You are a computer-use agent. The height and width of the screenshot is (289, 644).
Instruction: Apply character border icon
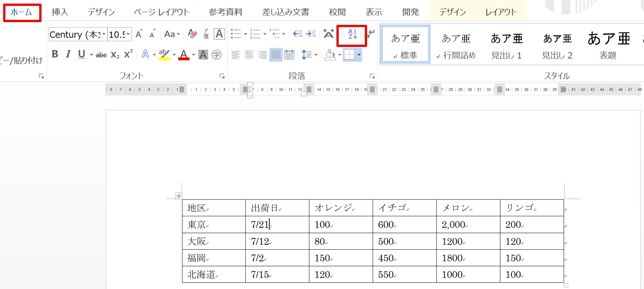[x=219, y=34]
